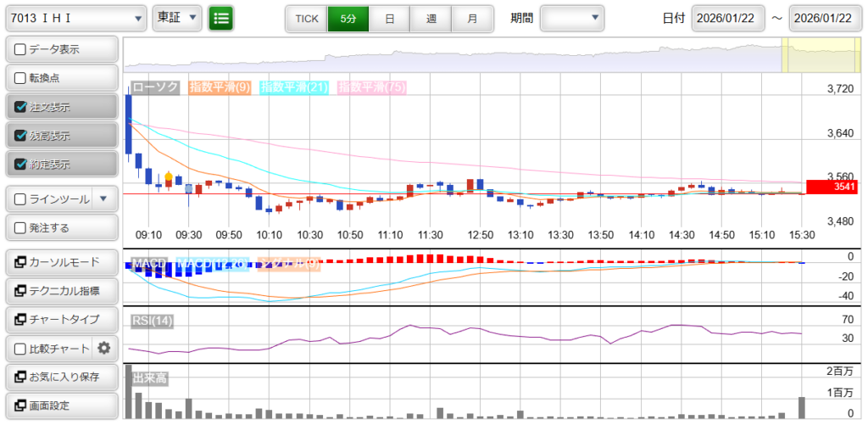Image resolution: width=868 pixels, height=425 pixels.
Task: Open the テクニカル指標 settings window
Action: pos(61,291)
